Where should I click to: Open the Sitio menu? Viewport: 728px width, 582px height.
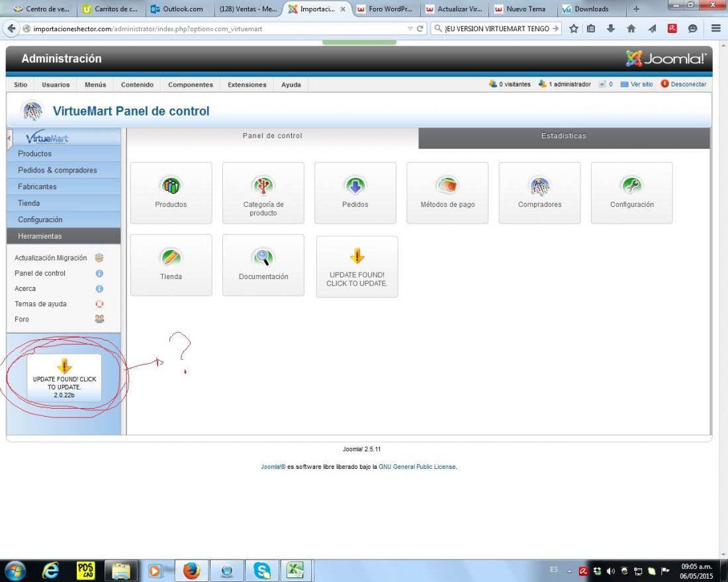coord(21,85)
